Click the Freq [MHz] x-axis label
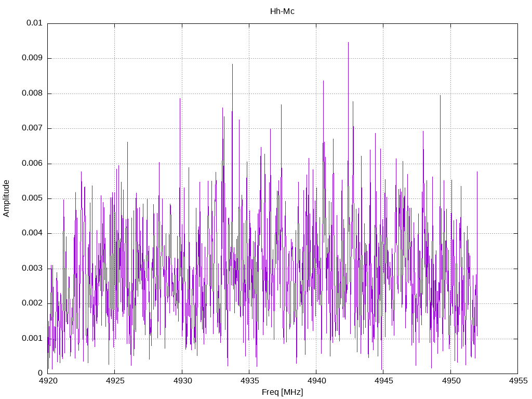Viewport: 532px width, 399px height. pos(282,392)
